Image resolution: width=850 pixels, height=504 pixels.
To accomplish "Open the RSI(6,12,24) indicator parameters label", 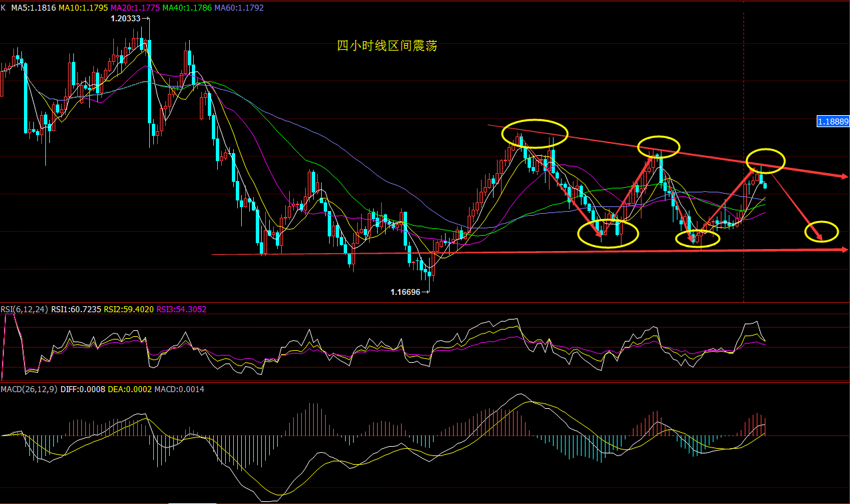I will coord(24,309).
